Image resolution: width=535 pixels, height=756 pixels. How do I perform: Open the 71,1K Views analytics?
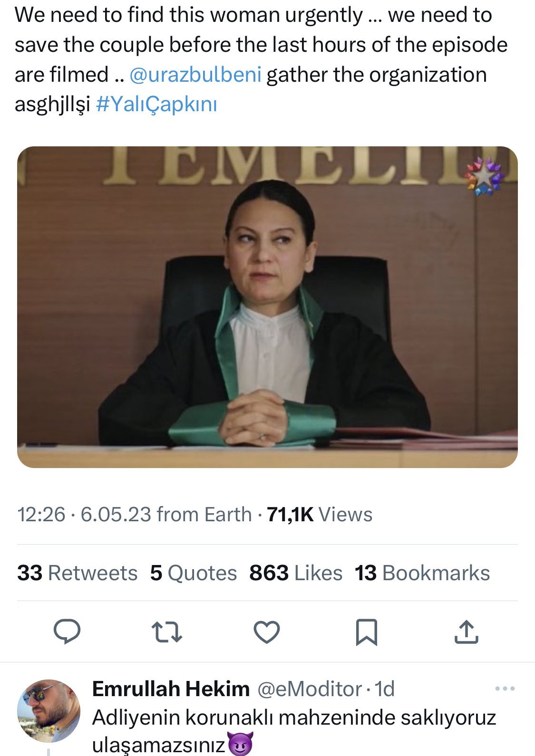320,515
